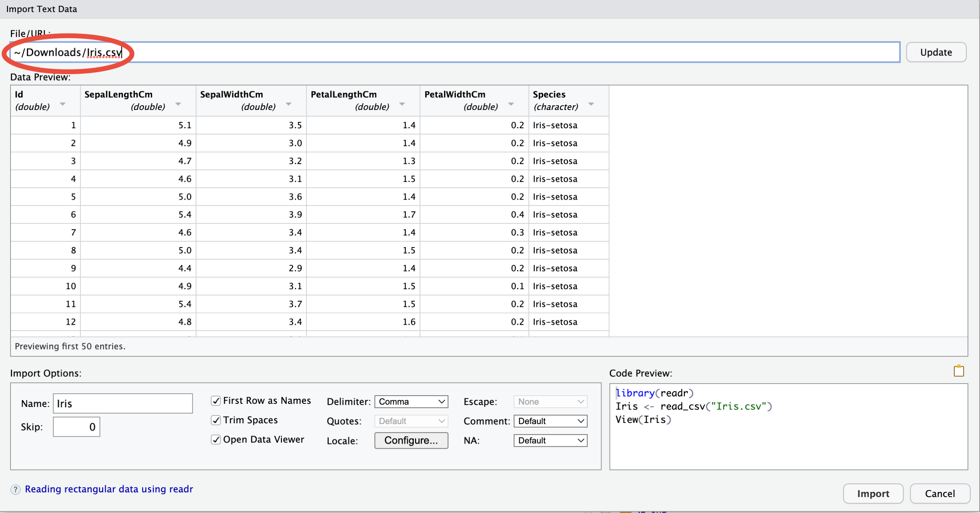Copy code preview using clipboard icon

click(959, 371)
